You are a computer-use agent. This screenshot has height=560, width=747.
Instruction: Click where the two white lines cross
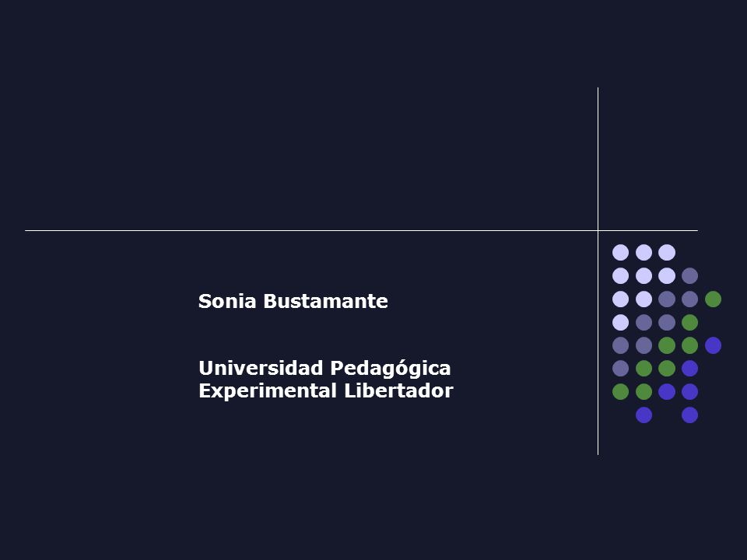598,230
